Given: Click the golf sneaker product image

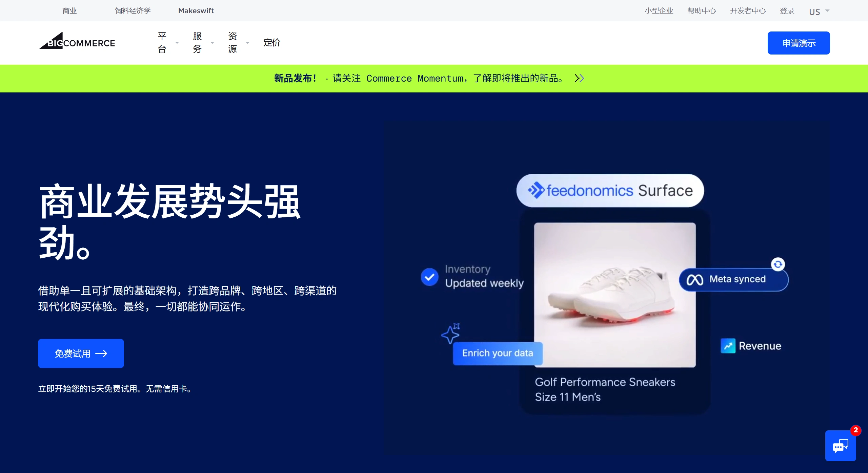Looking at the screenshot, I should [x=615, y=295].
